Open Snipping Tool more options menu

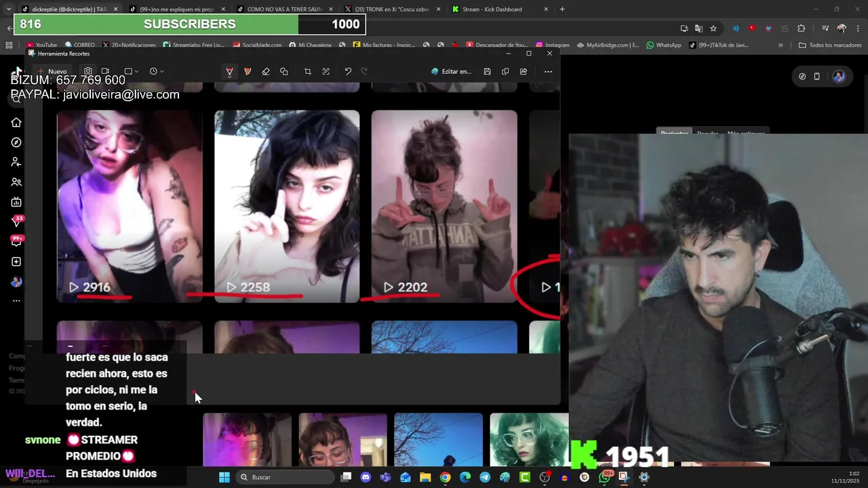[548, 71]
